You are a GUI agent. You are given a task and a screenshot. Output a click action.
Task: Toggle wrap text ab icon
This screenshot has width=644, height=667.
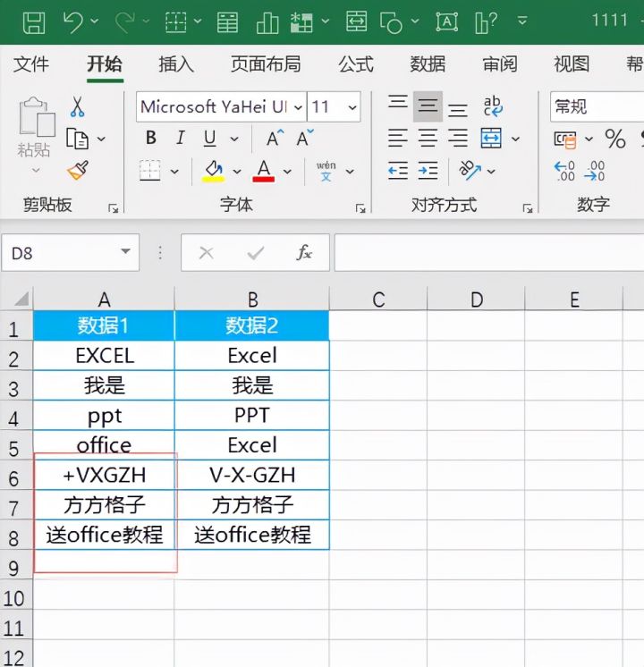(x=493, y=106)
